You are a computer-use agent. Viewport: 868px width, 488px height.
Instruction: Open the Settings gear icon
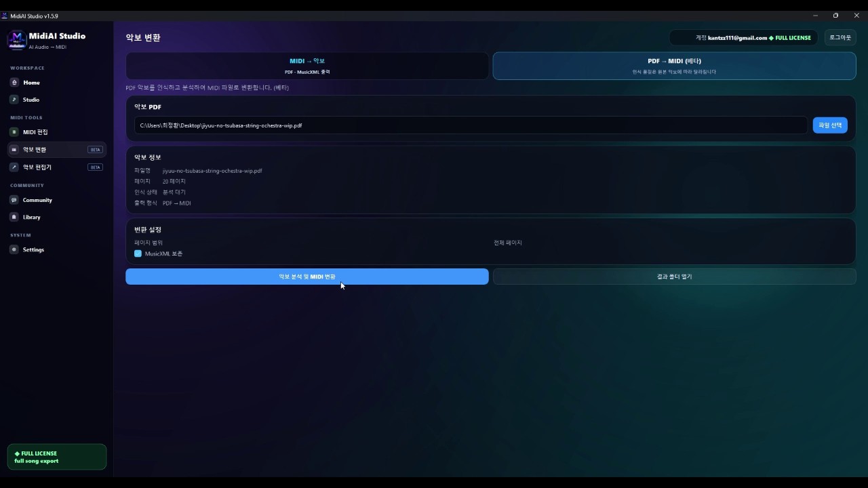14,249
